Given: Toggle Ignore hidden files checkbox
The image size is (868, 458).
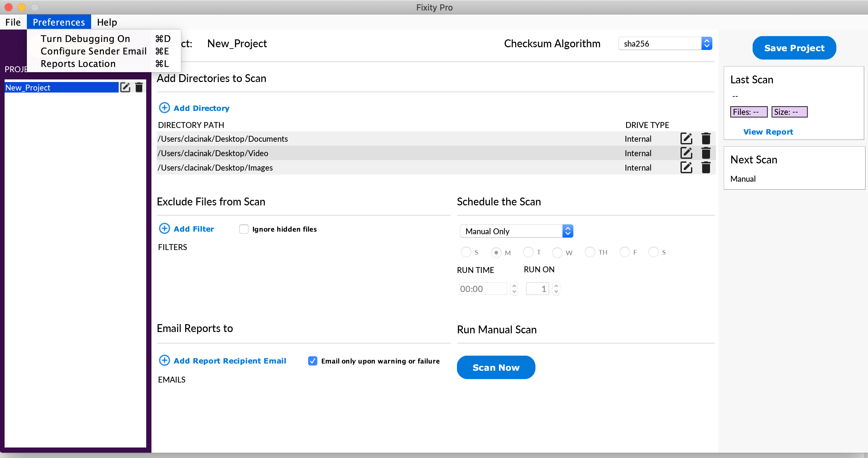Looking at the screenshot, I should click(x=244, y=229).
